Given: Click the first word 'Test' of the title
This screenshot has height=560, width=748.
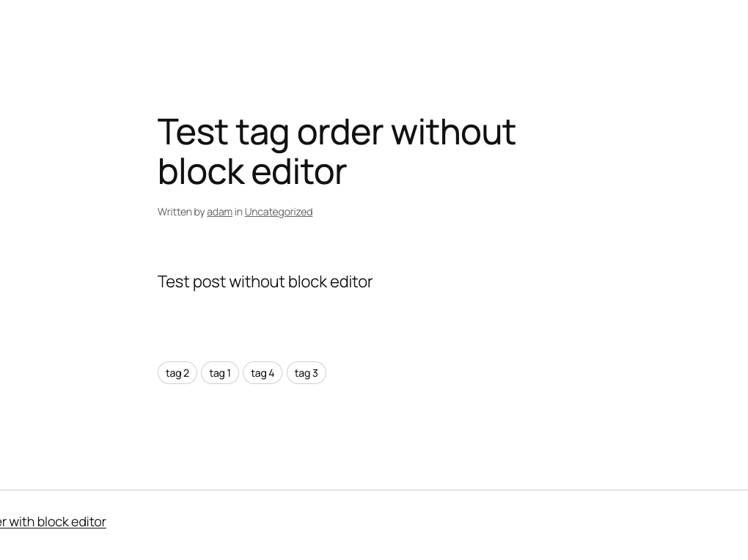Looking at the screenshot, I should coord(192,132).
